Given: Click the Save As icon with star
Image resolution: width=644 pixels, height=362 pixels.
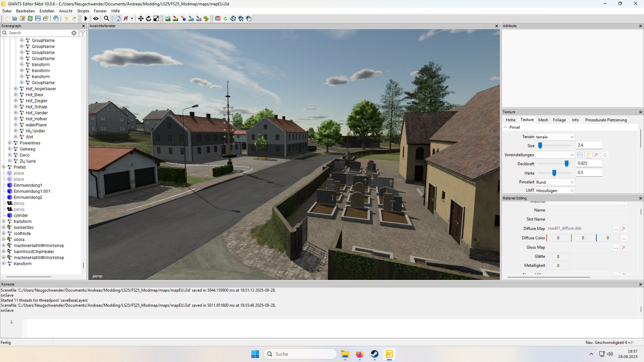Looking at the screenshot, I should (x=46, y=18).
